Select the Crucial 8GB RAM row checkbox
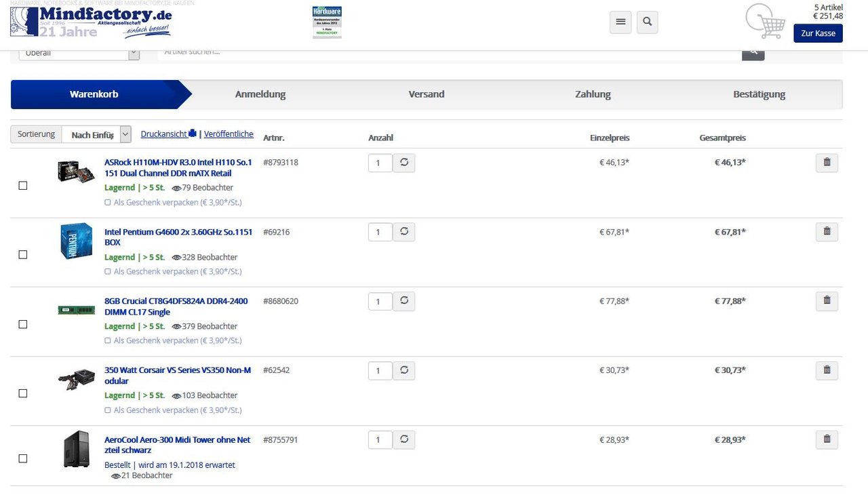Screen dimensions: 868x495 [x=23, y=325]
